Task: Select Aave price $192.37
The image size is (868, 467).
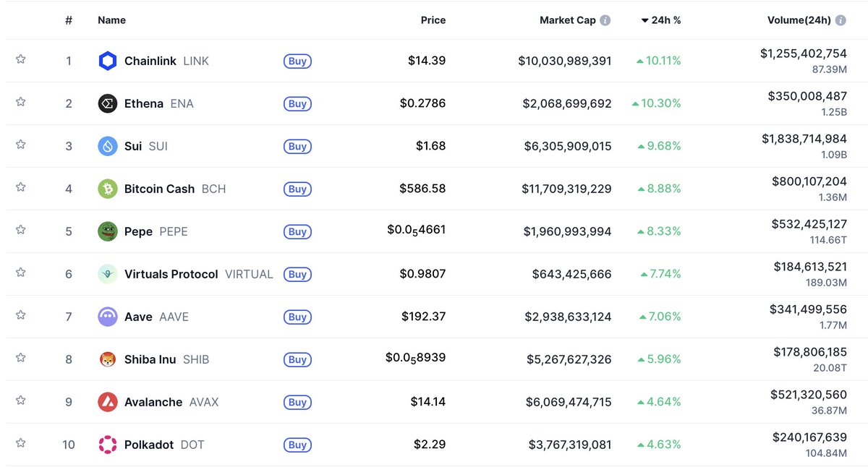Action: tap(424, 317)
